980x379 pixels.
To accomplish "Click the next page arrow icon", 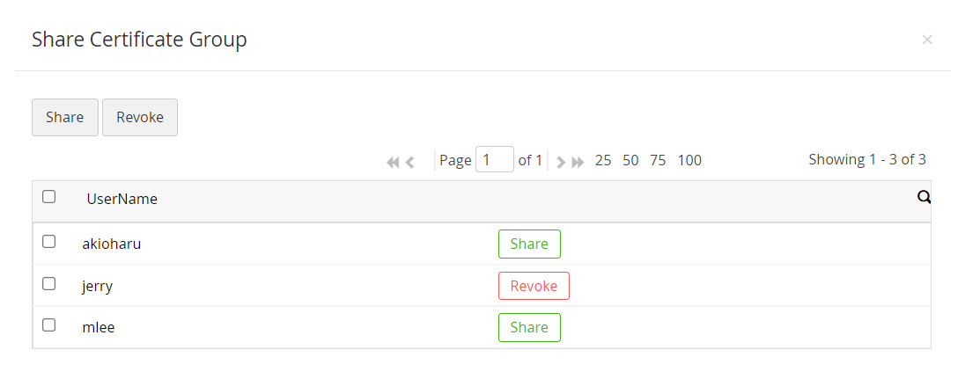I will pyautogui.click(x=561, y=162).
